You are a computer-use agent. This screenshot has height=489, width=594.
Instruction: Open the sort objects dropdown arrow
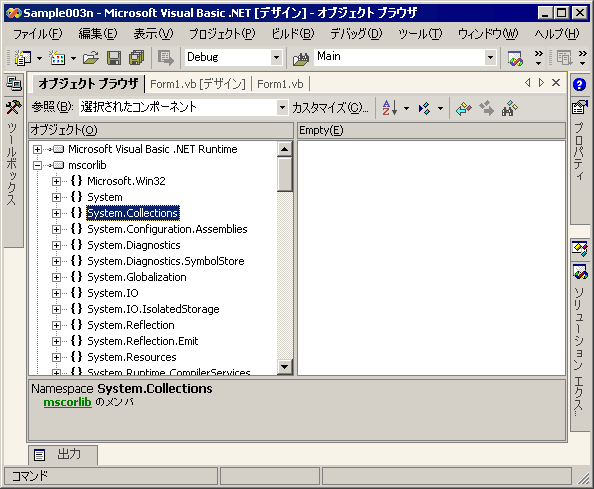[406, 109]
